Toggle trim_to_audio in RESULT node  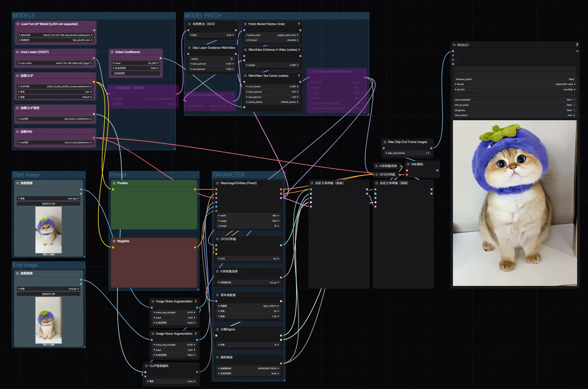pos(515,105)
